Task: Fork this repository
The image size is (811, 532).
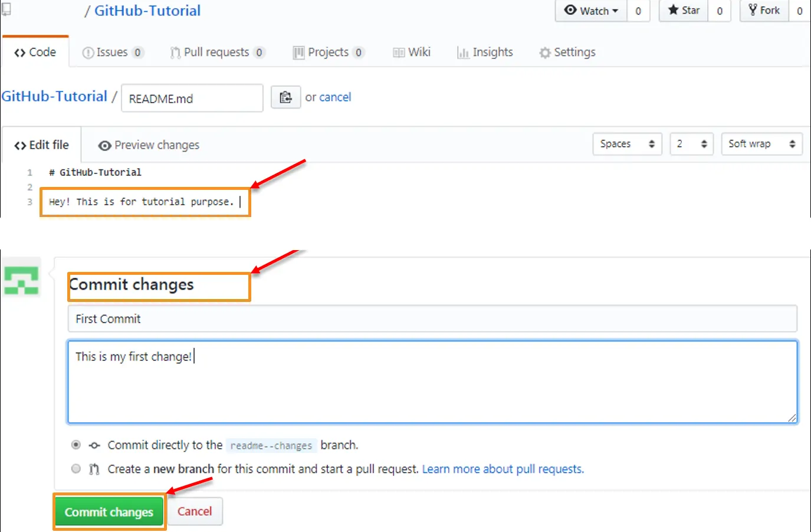Action: point(763,10)
